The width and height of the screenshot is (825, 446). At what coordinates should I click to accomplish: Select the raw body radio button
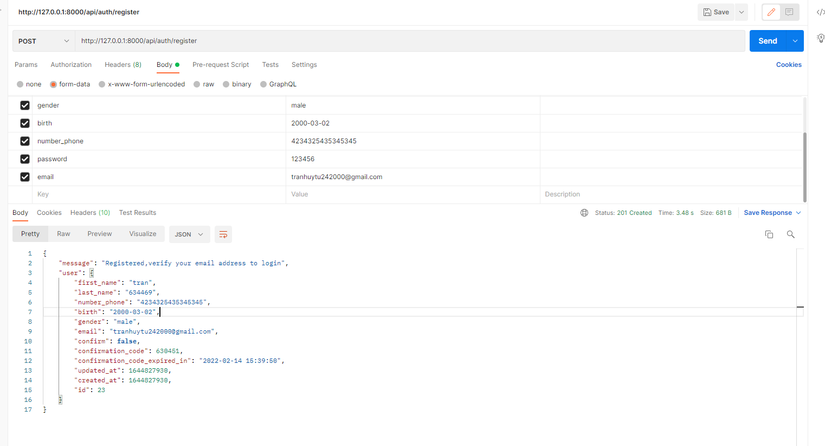pyautogui.click(x=197, y=84)
